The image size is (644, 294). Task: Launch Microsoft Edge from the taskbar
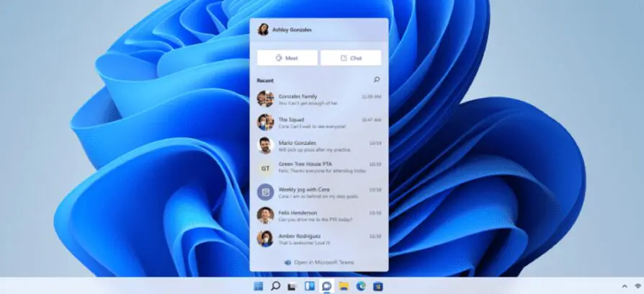click(361, 286)
